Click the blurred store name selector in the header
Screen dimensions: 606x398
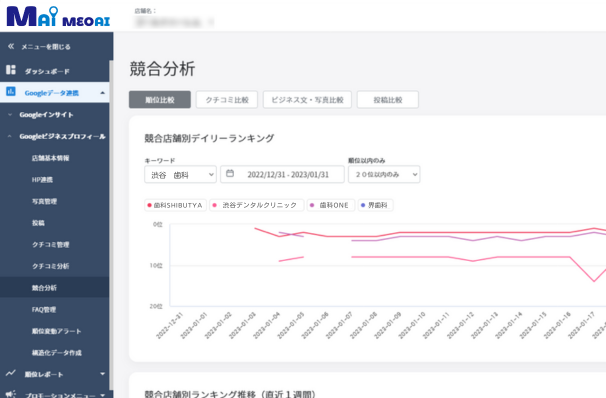[x=174, y=22]
